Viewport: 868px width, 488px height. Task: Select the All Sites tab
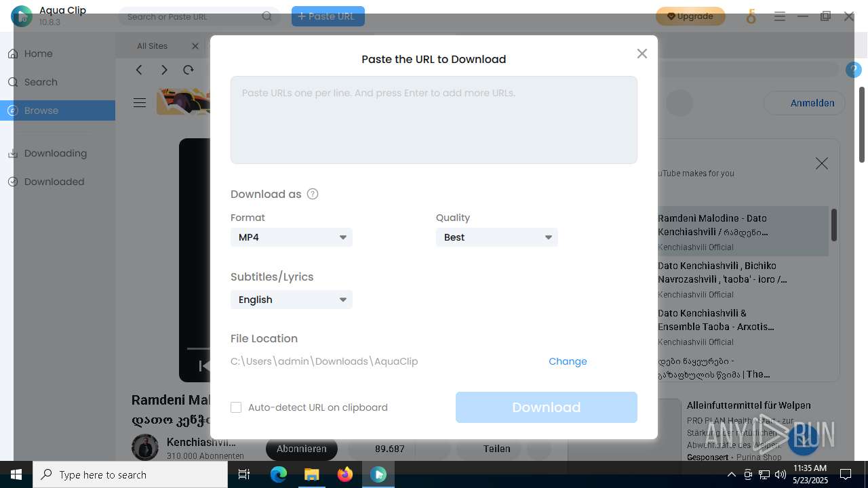[x=152, y=46]
